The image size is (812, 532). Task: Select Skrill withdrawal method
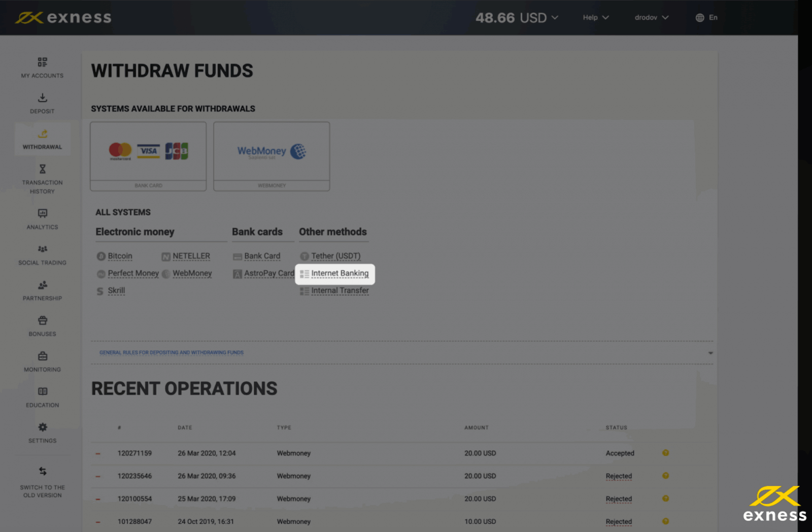pos(116,290)
